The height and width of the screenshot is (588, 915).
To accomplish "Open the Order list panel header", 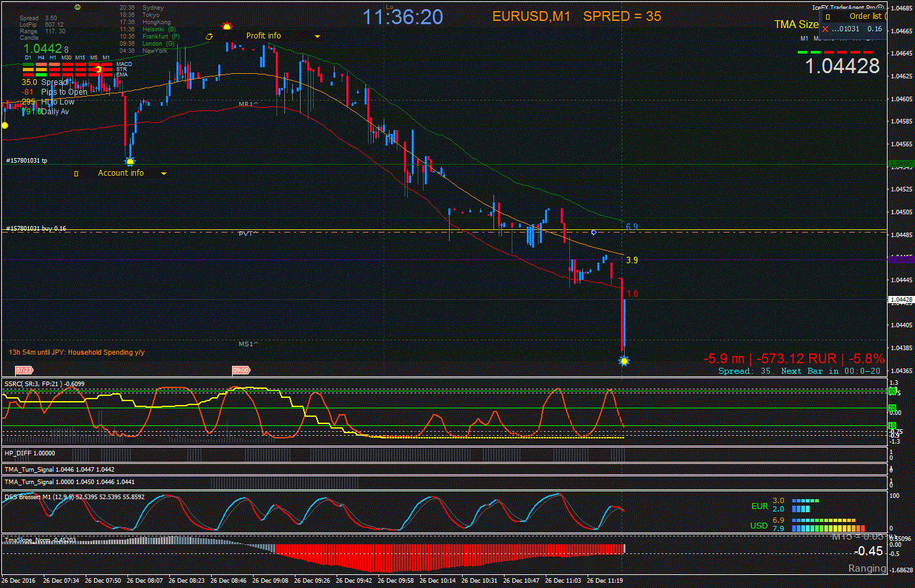I will 865,16.
